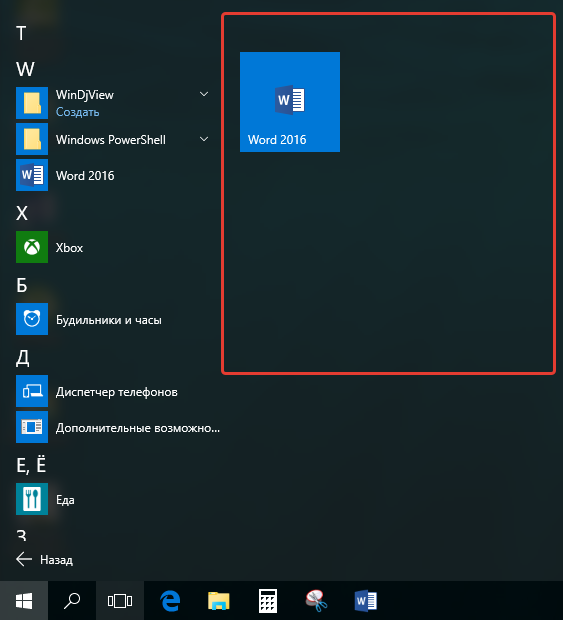Screen dimensions: 563x620
Task: Jump via the letter W group header
Action: 25,69
